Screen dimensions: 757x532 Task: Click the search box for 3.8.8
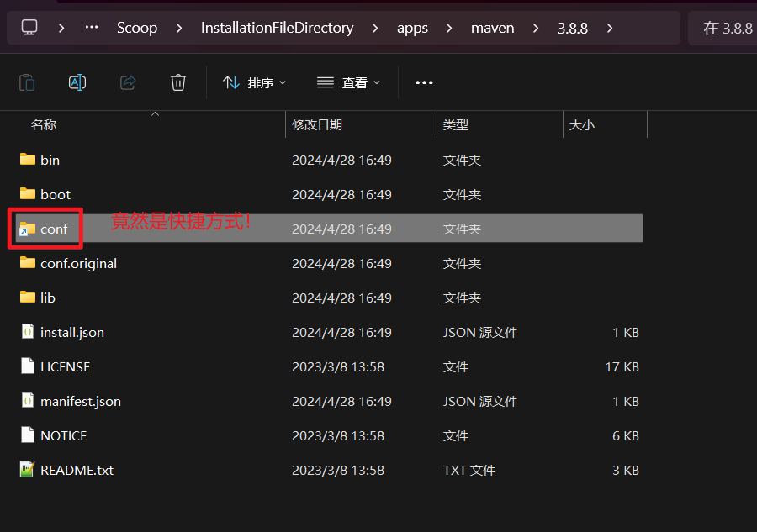[727, 28]
